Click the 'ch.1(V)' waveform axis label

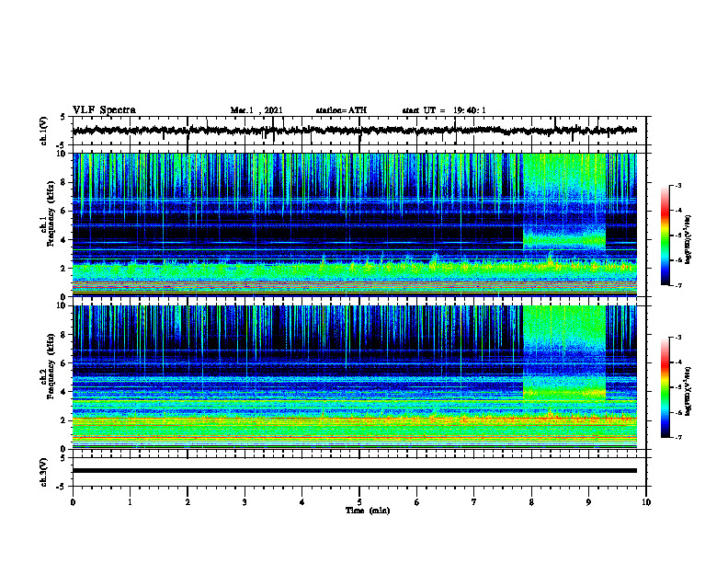(44, 131)
